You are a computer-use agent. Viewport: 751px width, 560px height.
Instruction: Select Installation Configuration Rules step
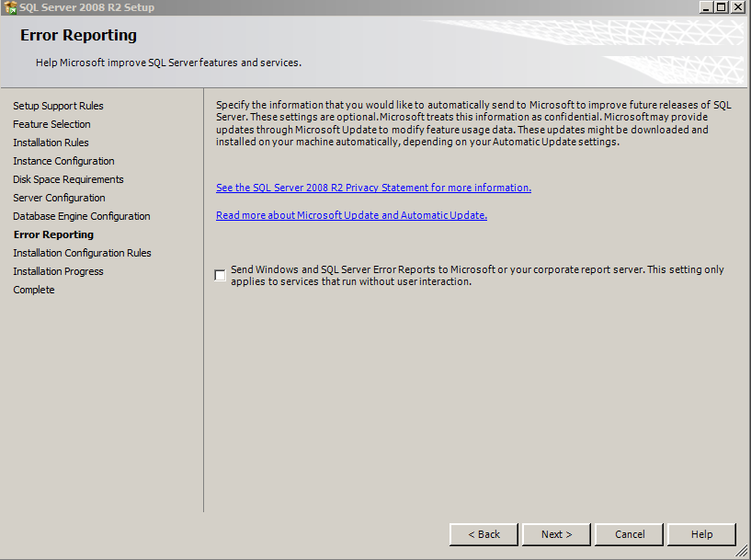pos(82,253)
